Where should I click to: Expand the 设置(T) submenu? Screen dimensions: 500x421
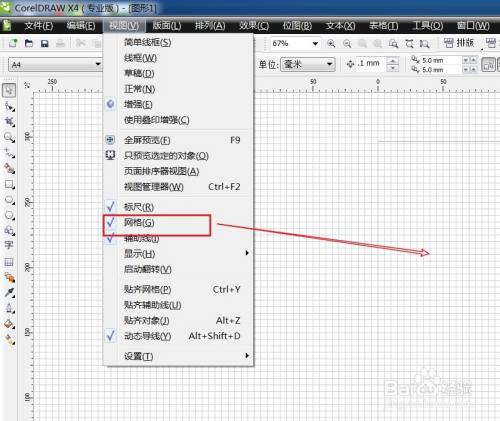178,356
